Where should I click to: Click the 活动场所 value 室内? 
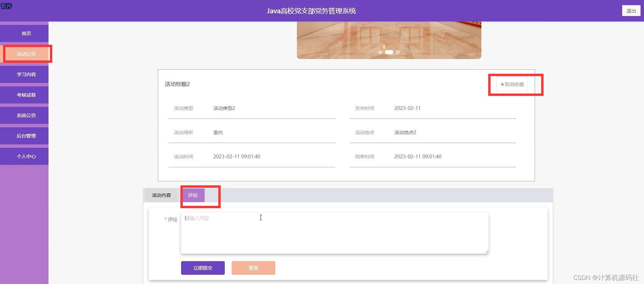point(218,132)
